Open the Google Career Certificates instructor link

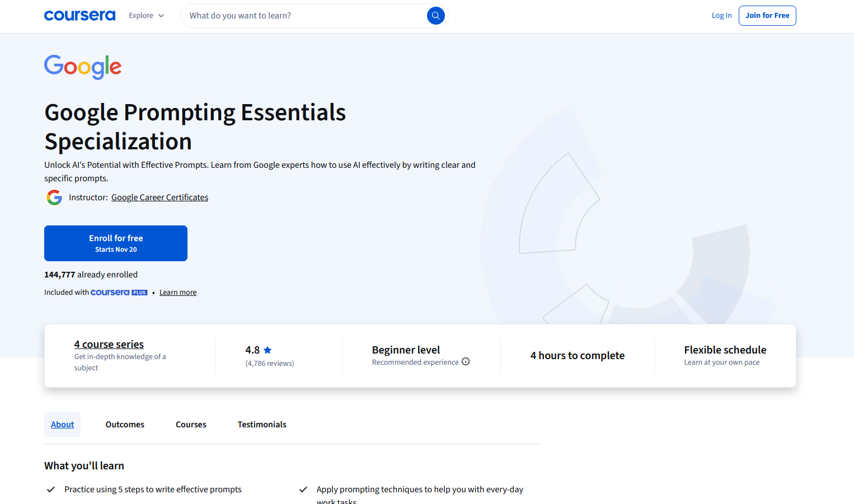click(x=159, y=197)
